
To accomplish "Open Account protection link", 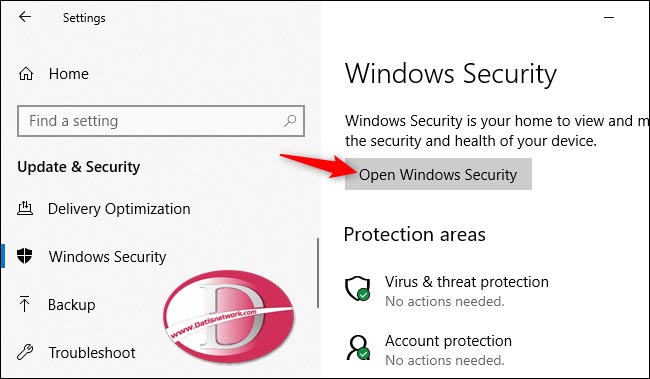I will click(x=448, y=341).
